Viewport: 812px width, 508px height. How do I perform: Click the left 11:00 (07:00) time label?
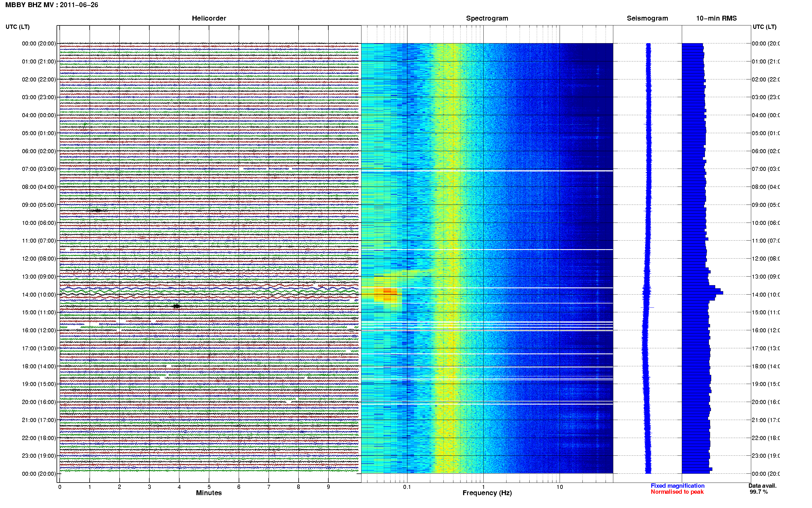tap(39, 241)
